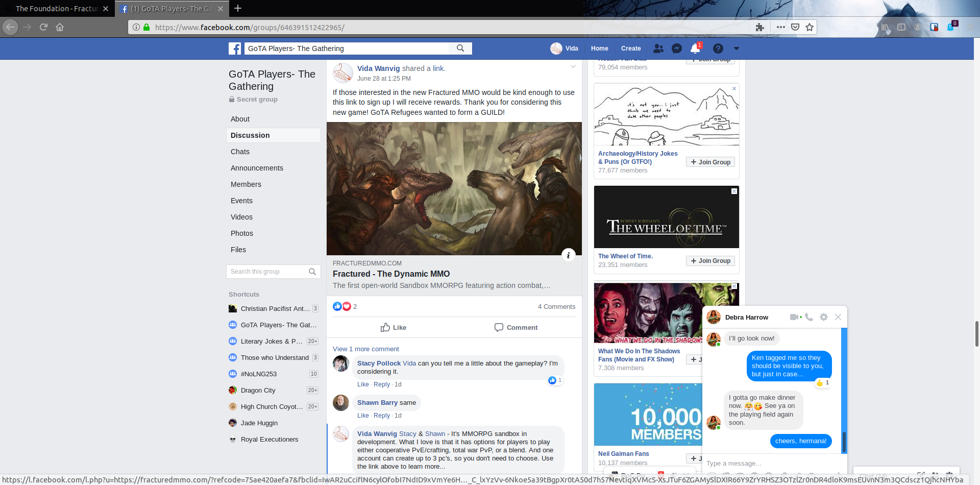The height and width of the screenshot is (485, 980).
Task: Comment on Vida Wanvig's post
Action: (516, 327)
